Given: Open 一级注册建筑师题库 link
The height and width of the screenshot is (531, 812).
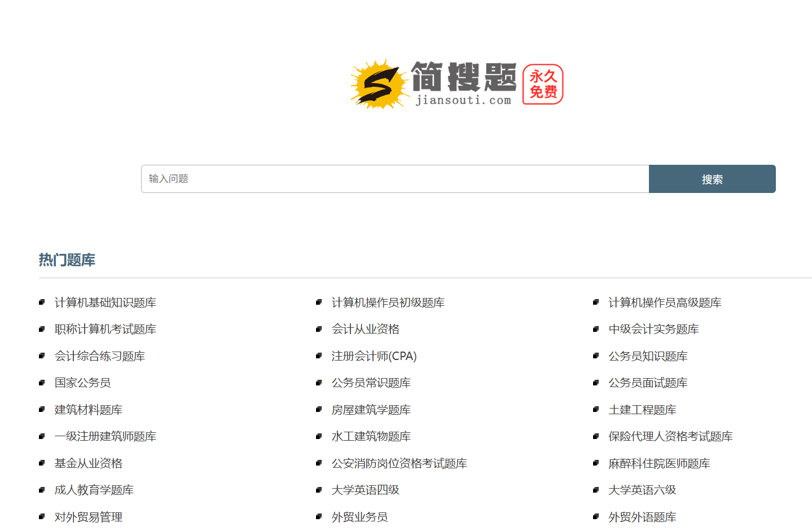Looking at the screenshot, I should coord(106,436).
